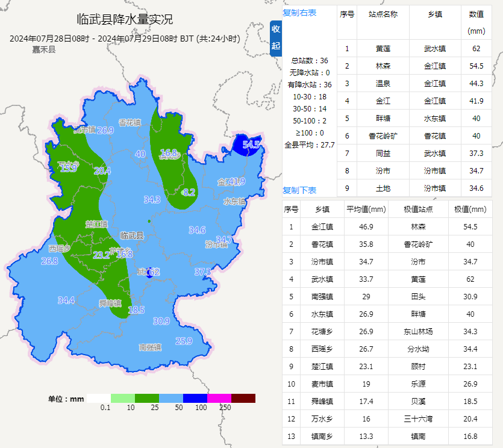Click the 复制下表 copy link
This screenshot has height=448, width=503.
point(300,190)
